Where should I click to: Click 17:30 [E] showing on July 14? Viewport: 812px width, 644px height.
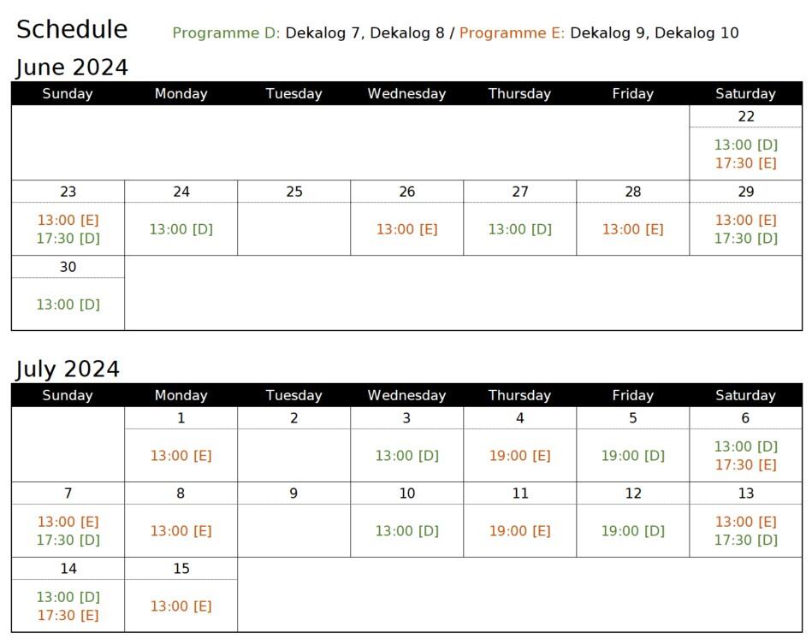68,615
